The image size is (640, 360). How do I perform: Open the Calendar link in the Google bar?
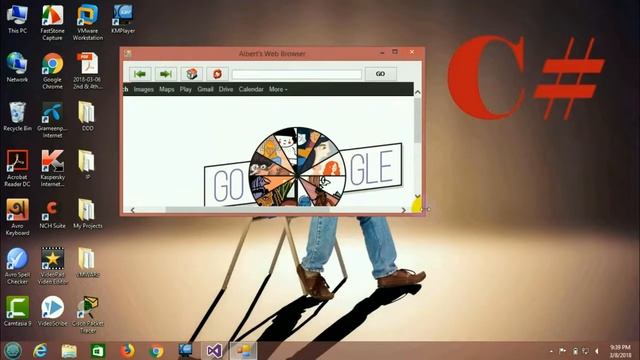(251, 89)
